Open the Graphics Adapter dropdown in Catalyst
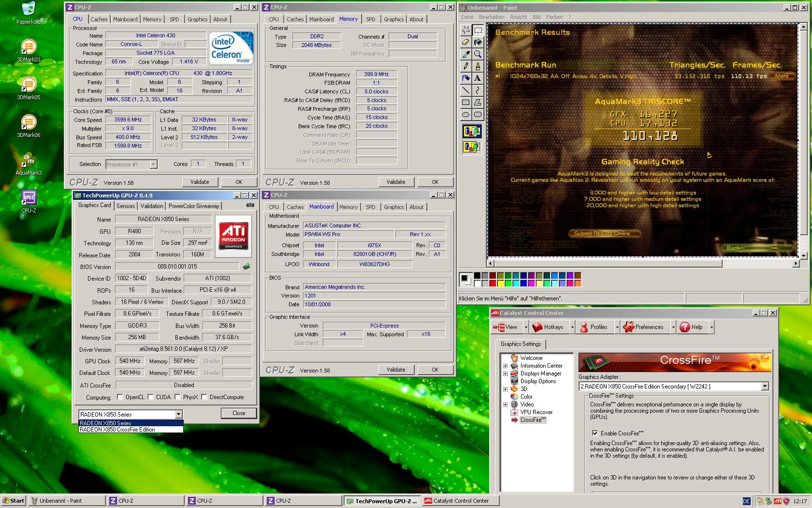Image resolution: width=812 pixels, height=508 pixels. click(x=765, y=387)
